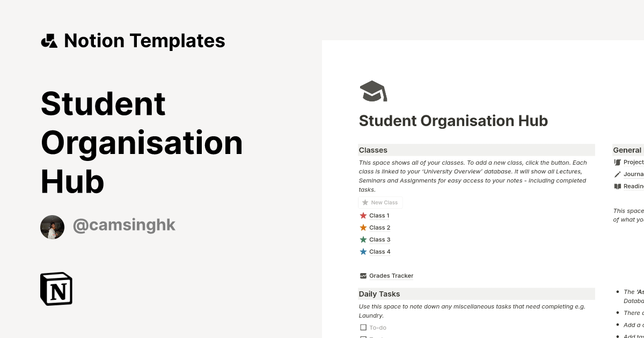Viewport: 644px width, 338px height.
Task: Click the @camsinghk username link
Action: (x=124, y=225)
